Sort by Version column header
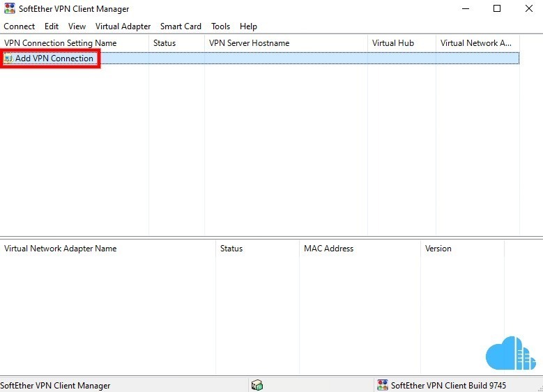Image resolution: width=543 pixels, height=392 pixels. [x=462, y=249]
